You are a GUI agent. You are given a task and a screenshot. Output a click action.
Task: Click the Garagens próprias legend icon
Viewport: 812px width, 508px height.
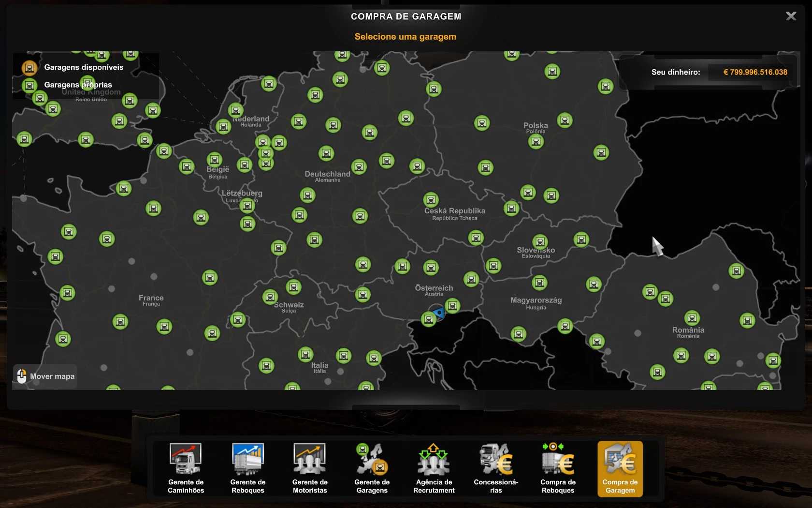(29, 86)
